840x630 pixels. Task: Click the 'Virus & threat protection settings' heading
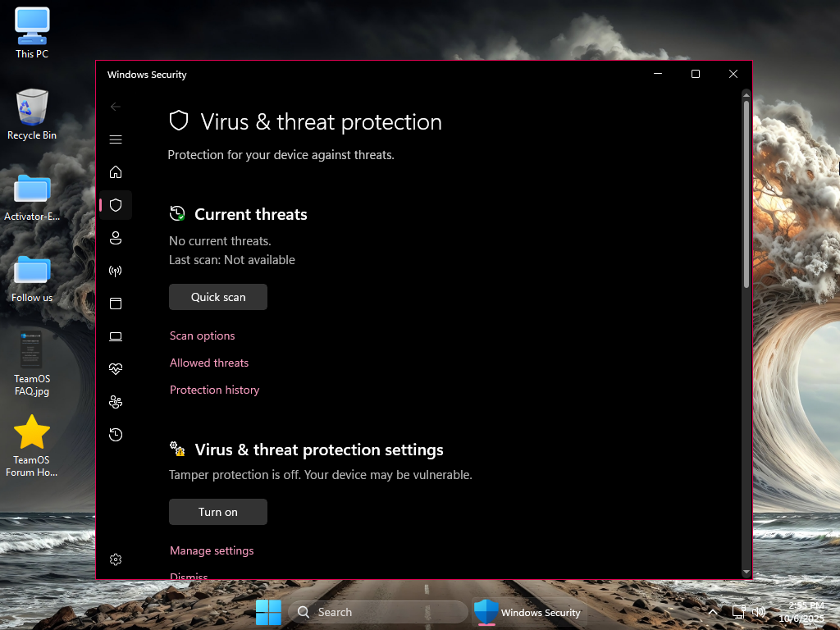click(319, 450)
